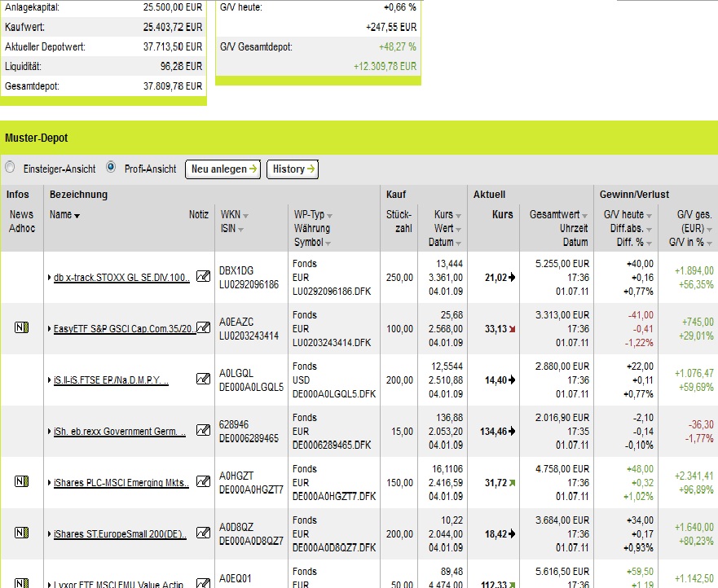Click ISIN value LU0203243414
Viewport: 718px width, 588px height.
click(x=249, y=336)
